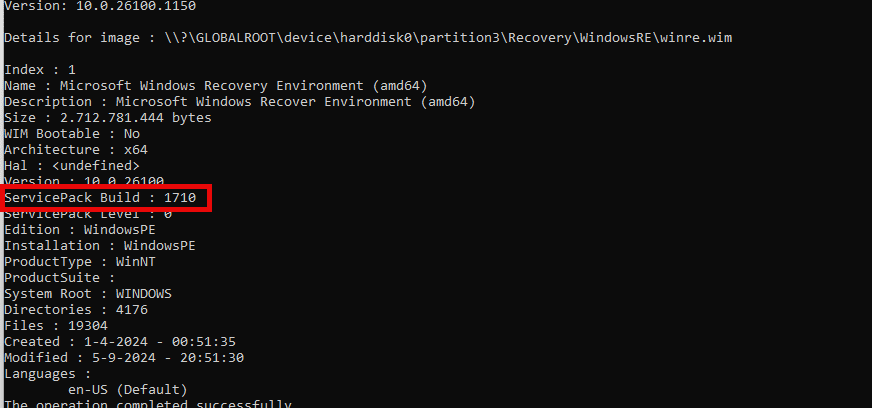Click the highlighted ServicePack Build 1710 line
The image size is (872, 408).
[x=101, y=197]
